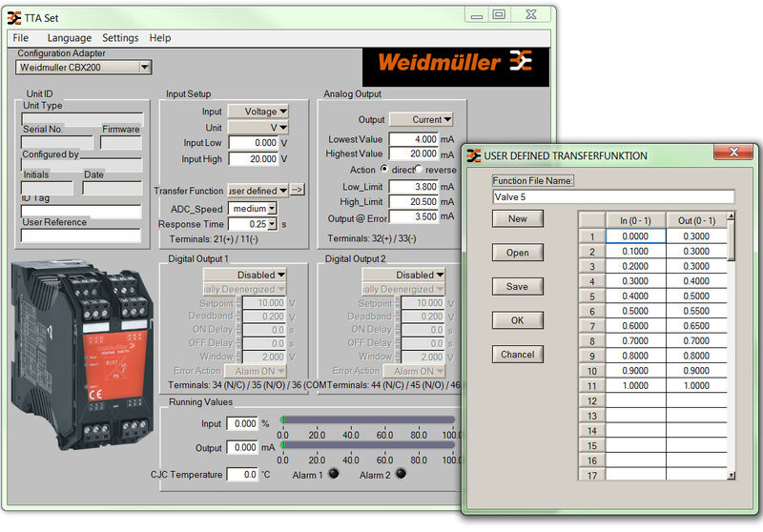This screenshot has width=763, height=532.
Task: Click the Chancel button
Action: 518,355
